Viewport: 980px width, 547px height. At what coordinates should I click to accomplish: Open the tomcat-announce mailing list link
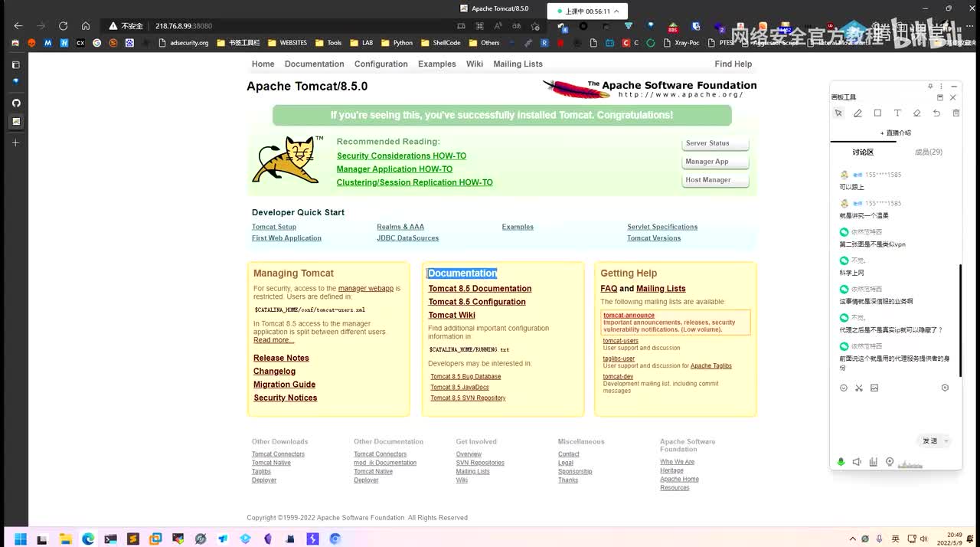pyautogui.click(x=629, y=316)
